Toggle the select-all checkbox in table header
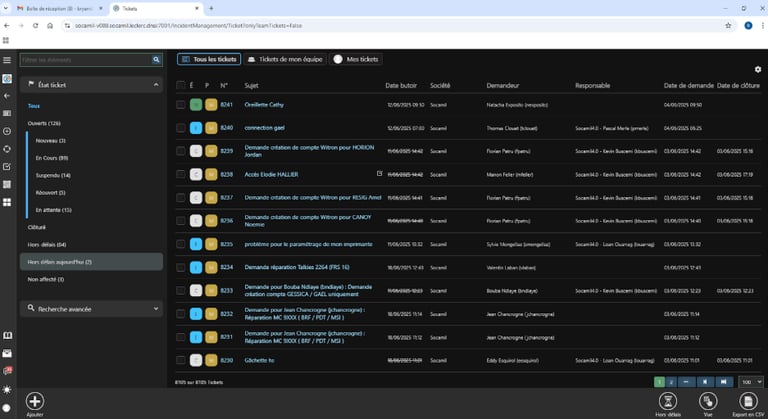Viewport: 768px width, 419px height. point(181,85)
